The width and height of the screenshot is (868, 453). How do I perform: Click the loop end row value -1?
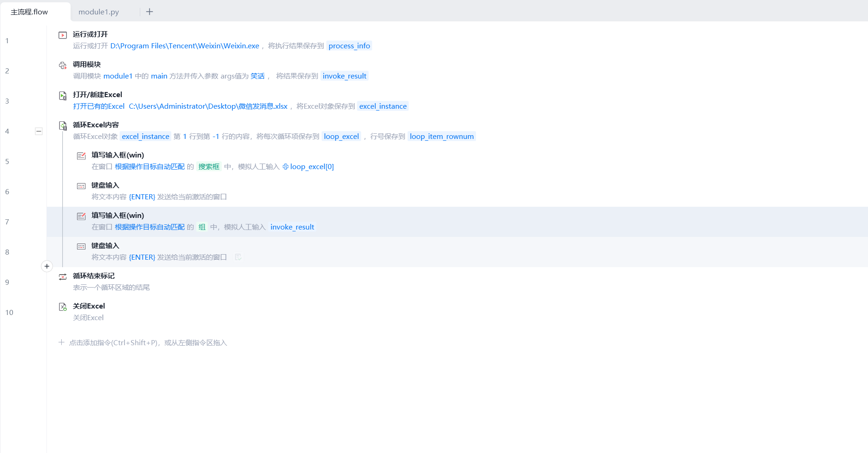[216, 136]
